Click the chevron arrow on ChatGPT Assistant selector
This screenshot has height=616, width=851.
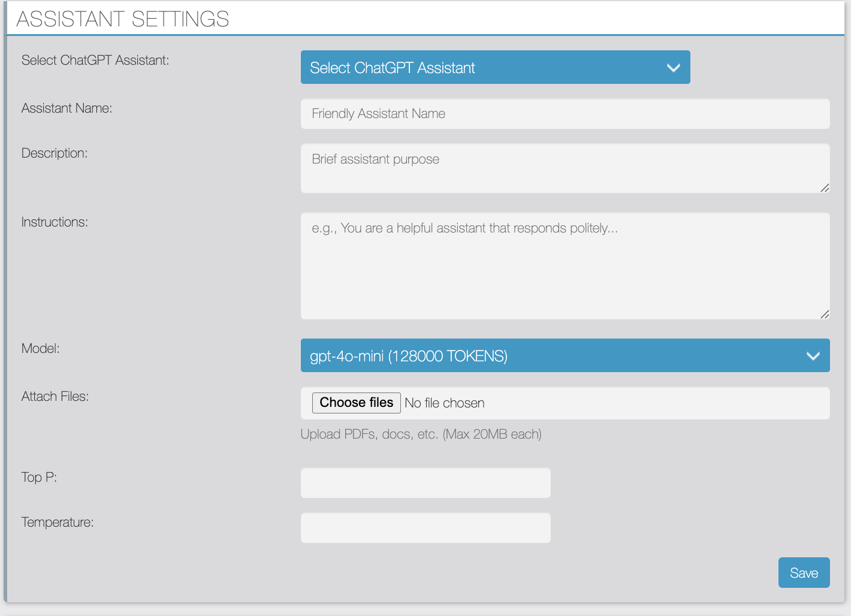(673, 68)
